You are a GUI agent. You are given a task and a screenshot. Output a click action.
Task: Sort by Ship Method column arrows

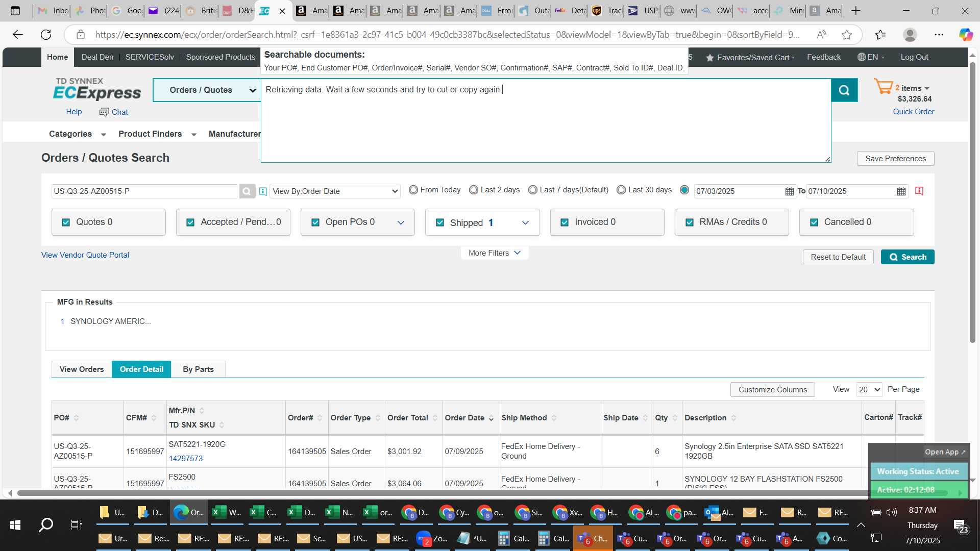[x=554, y=418]
